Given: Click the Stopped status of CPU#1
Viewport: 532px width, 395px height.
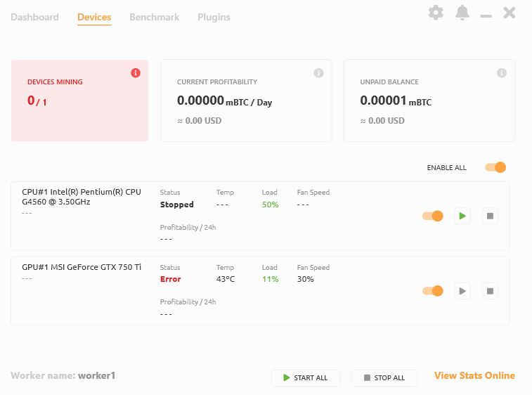Looking at the screenshot, I should (177, 205).
